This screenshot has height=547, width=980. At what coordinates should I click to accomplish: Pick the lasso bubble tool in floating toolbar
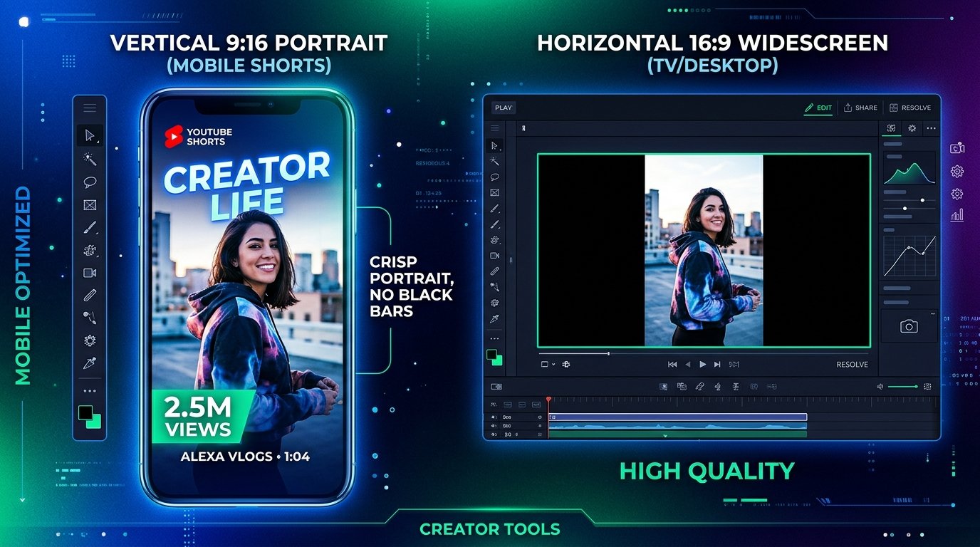pos(90,182)
